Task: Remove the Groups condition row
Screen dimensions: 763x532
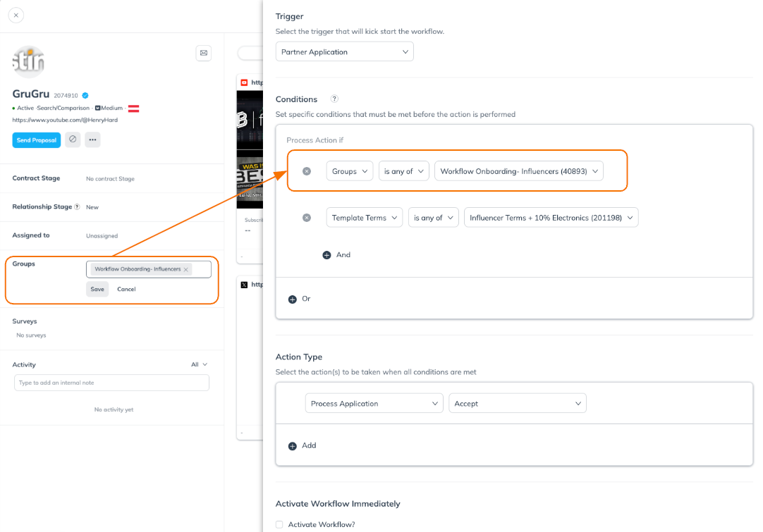Action: (307, 171)
